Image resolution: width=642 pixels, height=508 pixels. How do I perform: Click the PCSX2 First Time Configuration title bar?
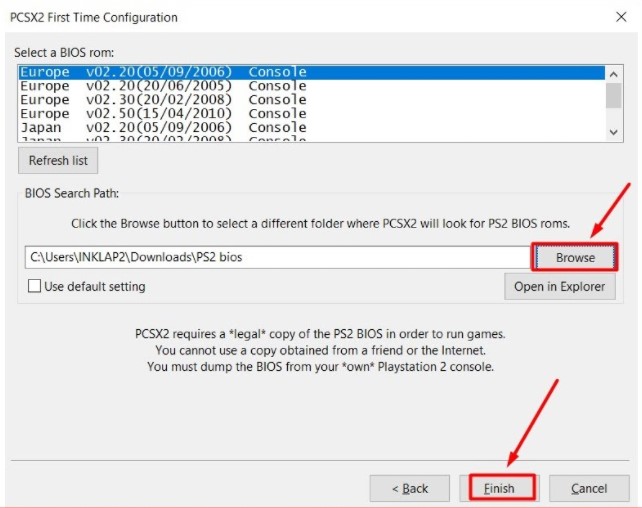(300, 17)
